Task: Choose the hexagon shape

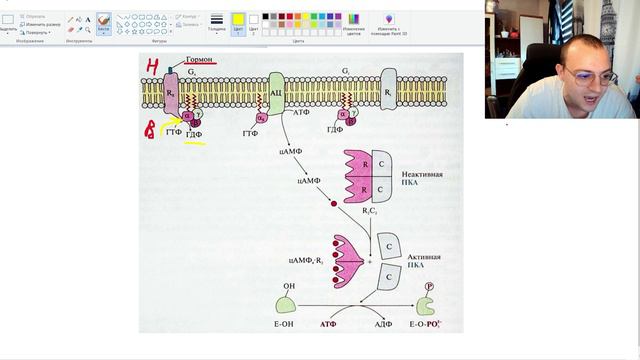Action: (x=142, y=24)
